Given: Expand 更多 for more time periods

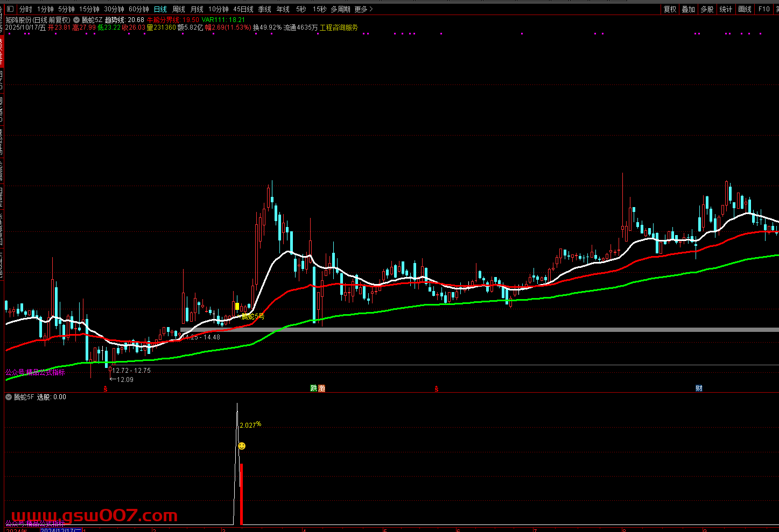Looking at the screenshot, I should tap(363, 9).
